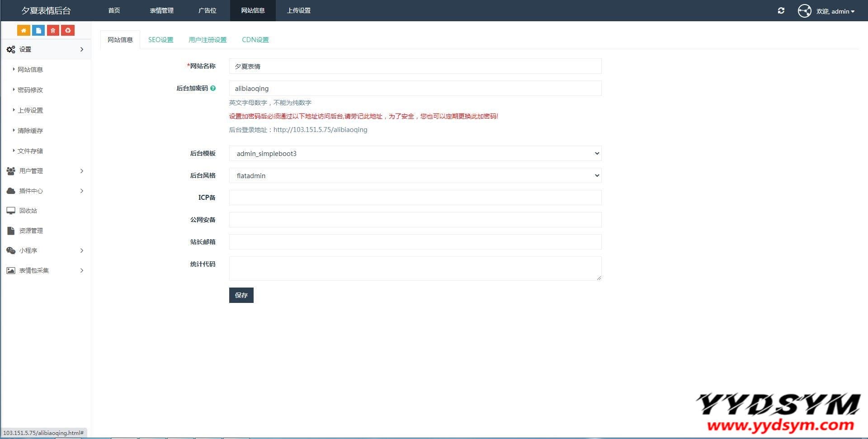The image size is (868, 439).
Task: Click the blue document shortcut icon
Action: (38, 30)
